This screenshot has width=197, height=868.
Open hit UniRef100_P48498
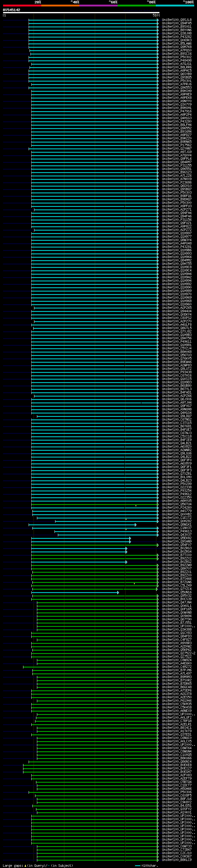pos(176,61)
